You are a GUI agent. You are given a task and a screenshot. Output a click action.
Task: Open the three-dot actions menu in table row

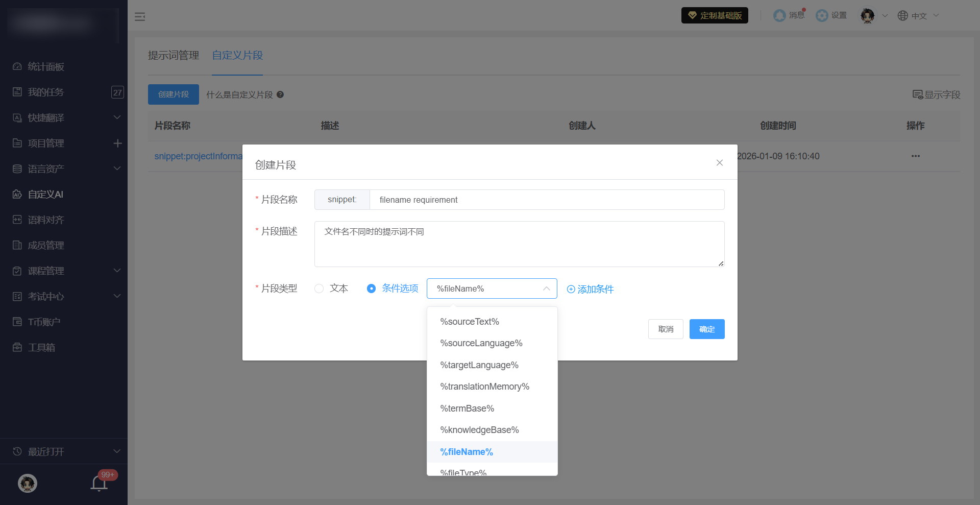coord(915,156)
